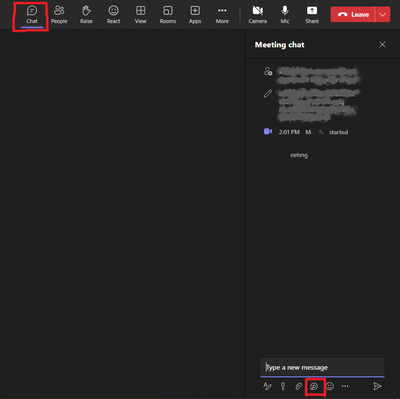Close the Meeting chat panel

click(x=382, y=44)
